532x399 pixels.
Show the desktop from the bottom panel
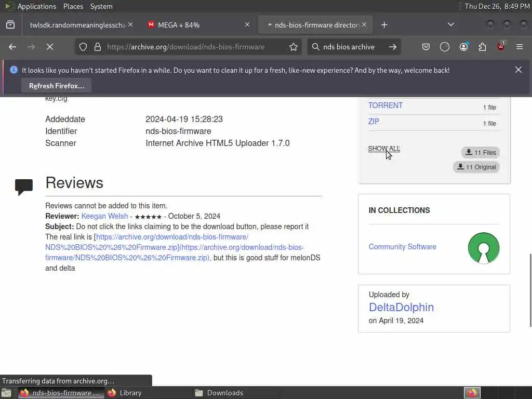(x=6, y=393)
